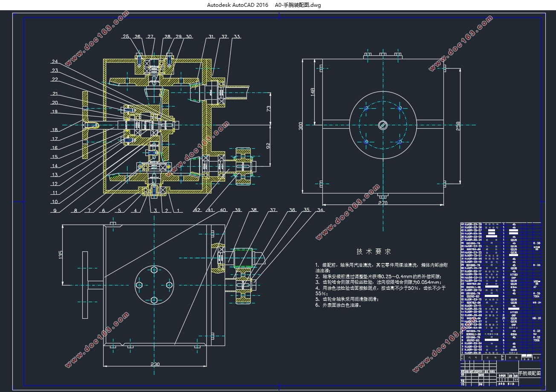556x392 pixels.
Task: Select requirement line 5 about 润滑脂润滑
Action: click(347, 299)
